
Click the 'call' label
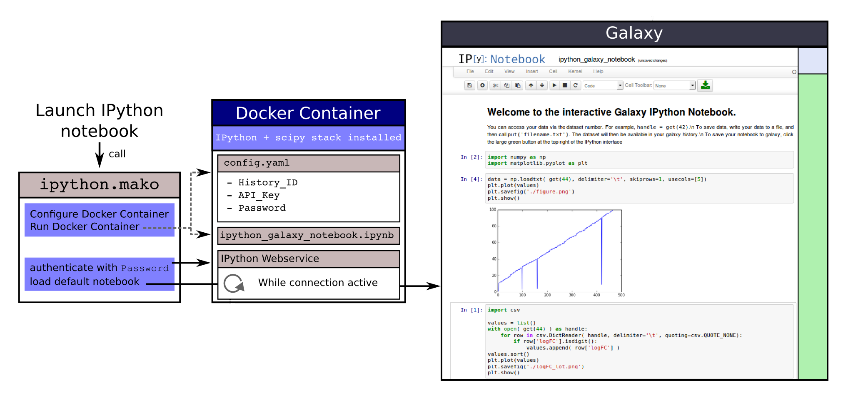tap(117, 154)
